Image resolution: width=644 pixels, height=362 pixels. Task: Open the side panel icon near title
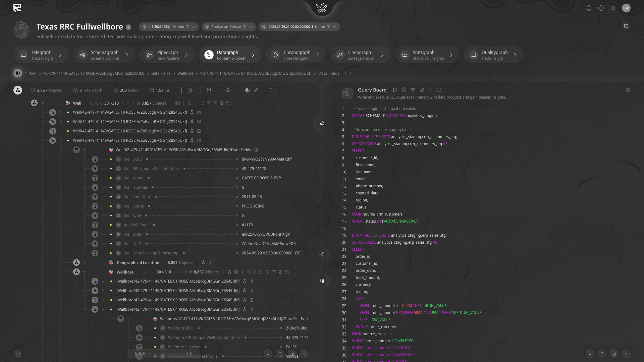(626, 26)
